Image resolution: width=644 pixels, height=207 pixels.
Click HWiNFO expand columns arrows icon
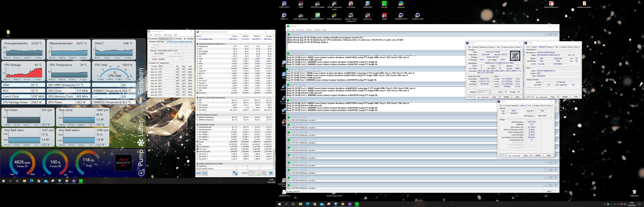(199, 173)
